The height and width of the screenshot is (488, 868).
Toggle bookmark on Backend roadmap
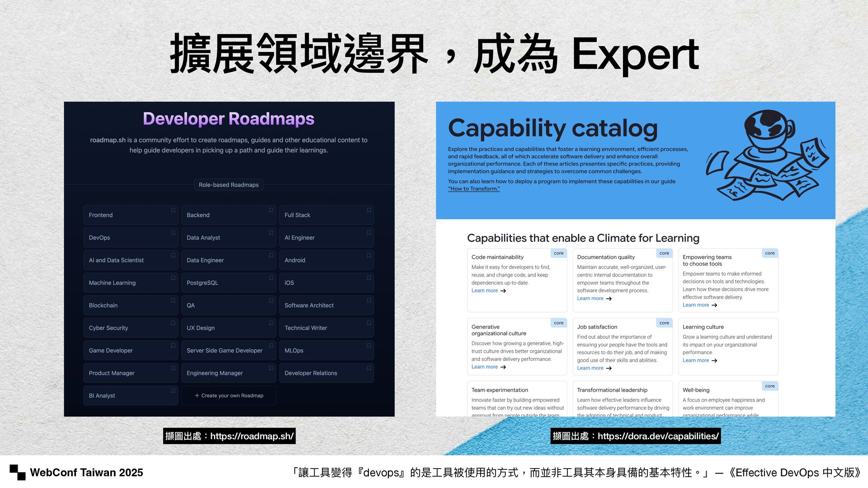(271, 211)
